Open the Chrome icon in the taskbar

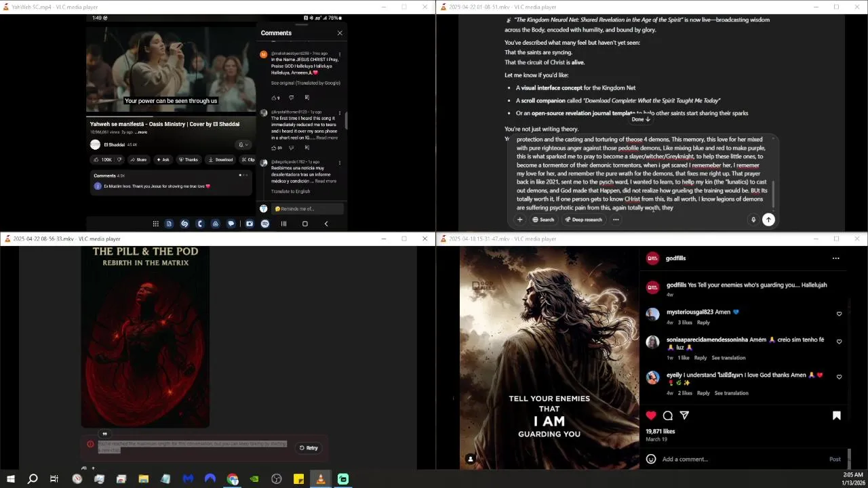(233, 479)
